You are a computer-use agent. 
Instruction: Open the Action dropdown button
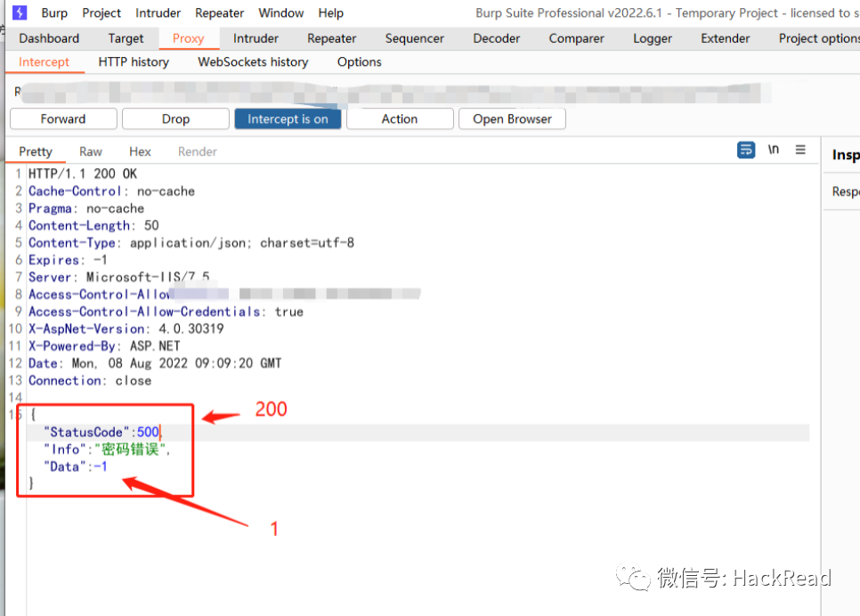click(400, 119)
